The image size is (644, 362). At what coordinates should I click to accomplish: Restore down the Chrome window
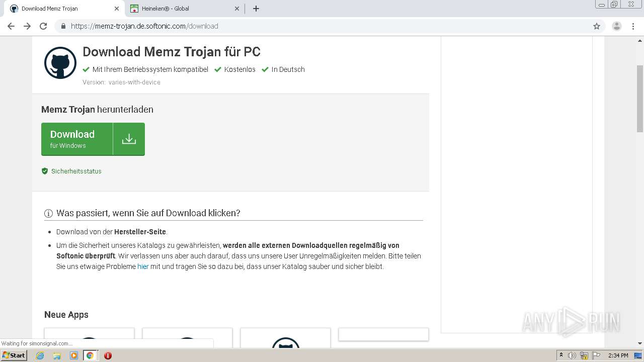click(x=614, y=5)
